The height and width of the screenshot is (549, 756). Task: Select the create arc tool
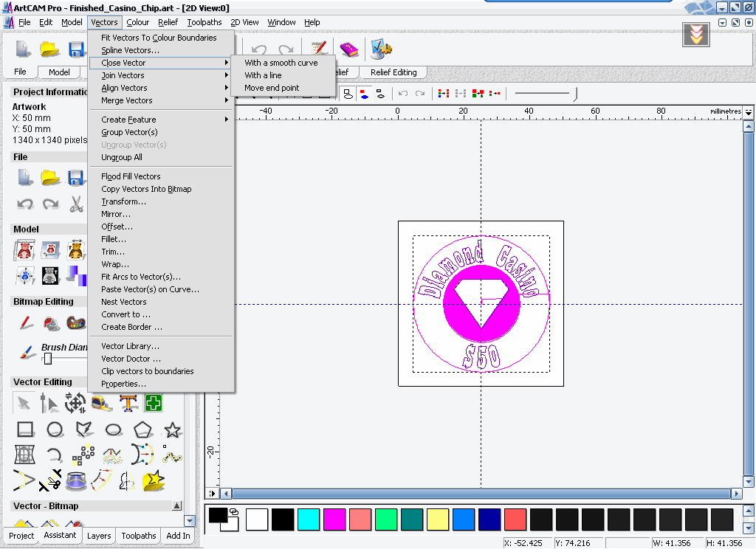point(55,454)
